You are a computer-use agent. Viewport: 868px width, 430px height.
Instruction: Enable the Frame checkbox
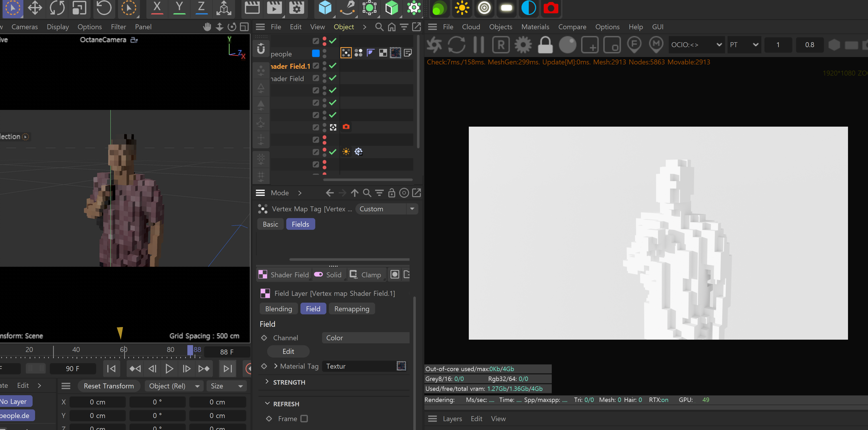pos(304,419)
